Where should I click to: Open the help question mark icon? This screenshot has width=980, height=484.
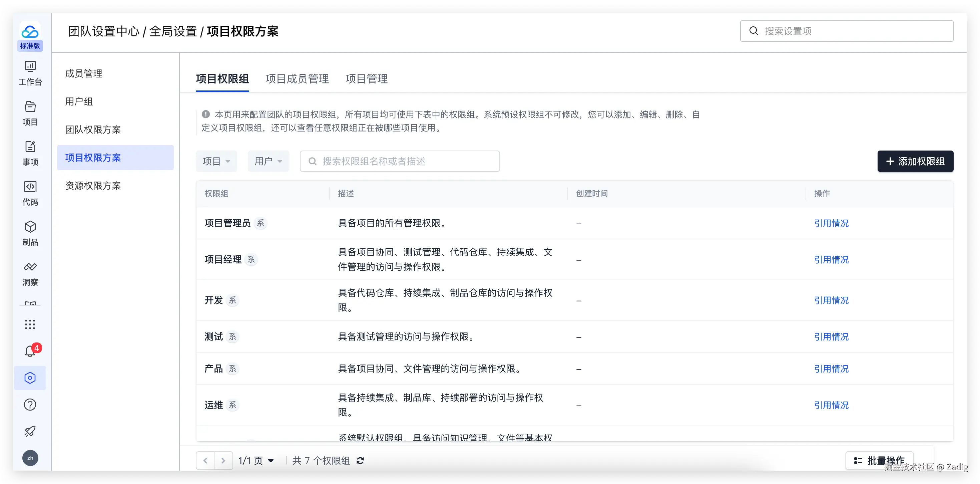pyautogui.click(x=30, y=405)
